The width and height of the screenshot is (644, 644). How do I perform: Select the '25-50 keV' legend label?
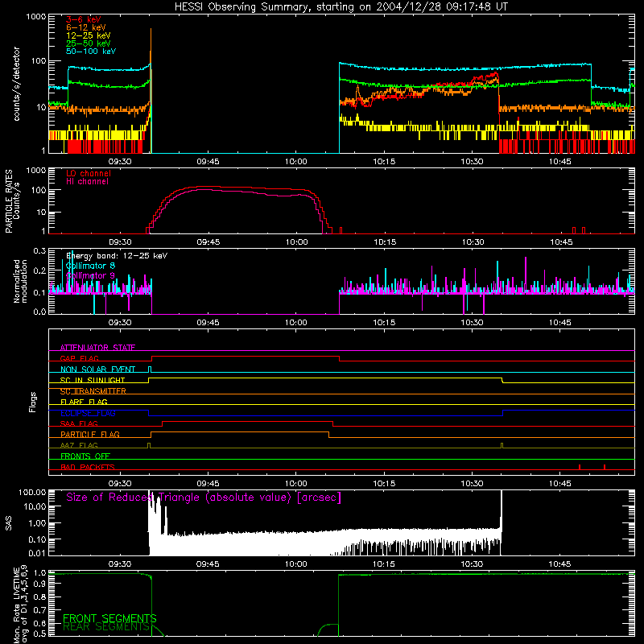89,43
